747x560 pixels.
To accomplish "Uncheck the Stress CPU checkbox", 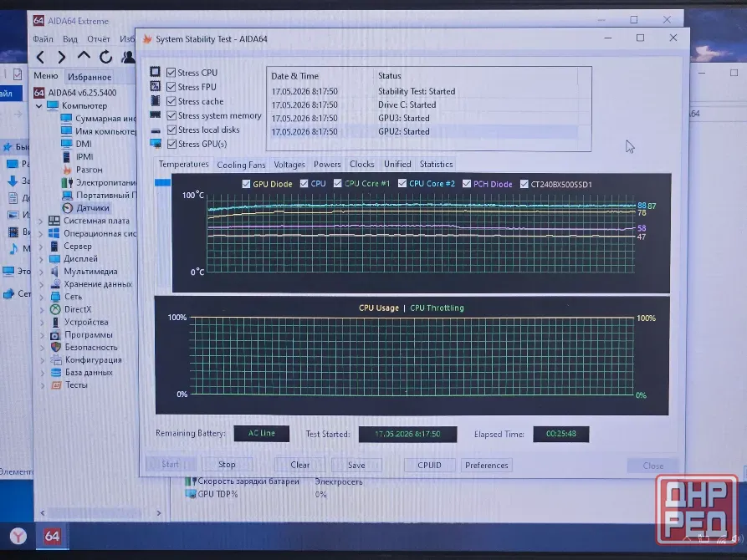I will 171,73.
